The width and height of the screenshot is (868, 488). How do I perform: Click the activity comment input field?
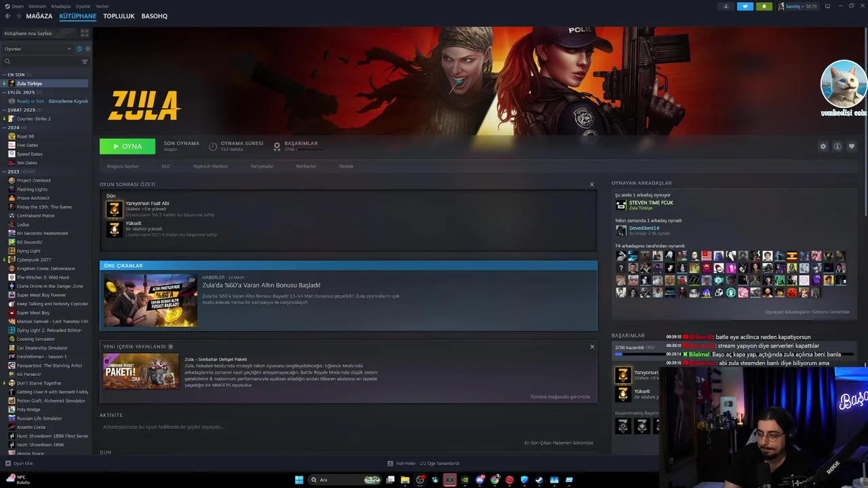347,427
